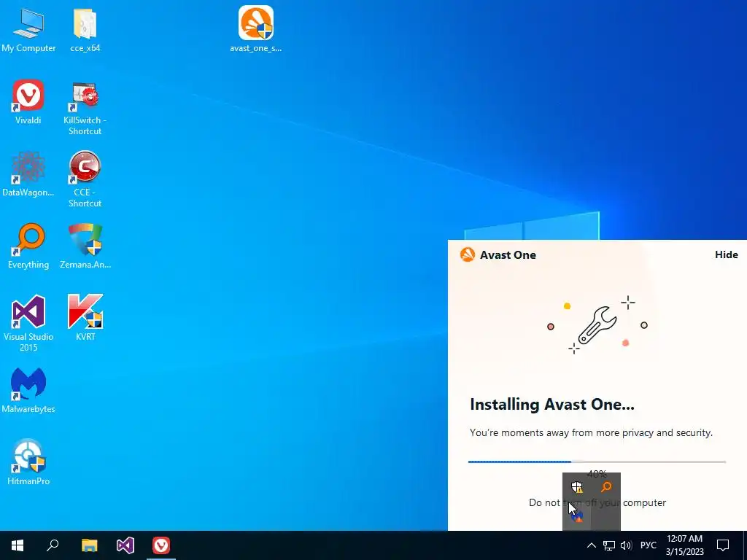The height and width of the screenshot is (560, 747).
Task: Select the DataWagon... desktop shortcut
Action: click(28, 174)
